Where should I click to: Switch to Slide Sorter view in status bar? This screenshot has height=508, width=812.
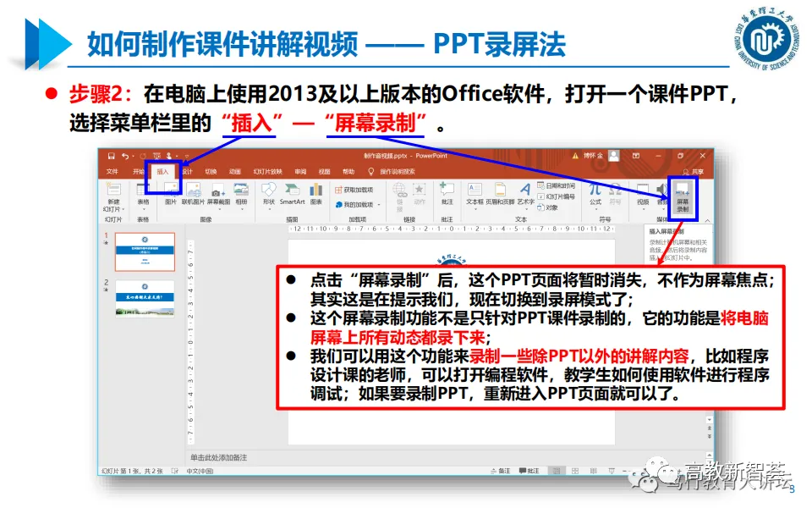coord(575,471)
